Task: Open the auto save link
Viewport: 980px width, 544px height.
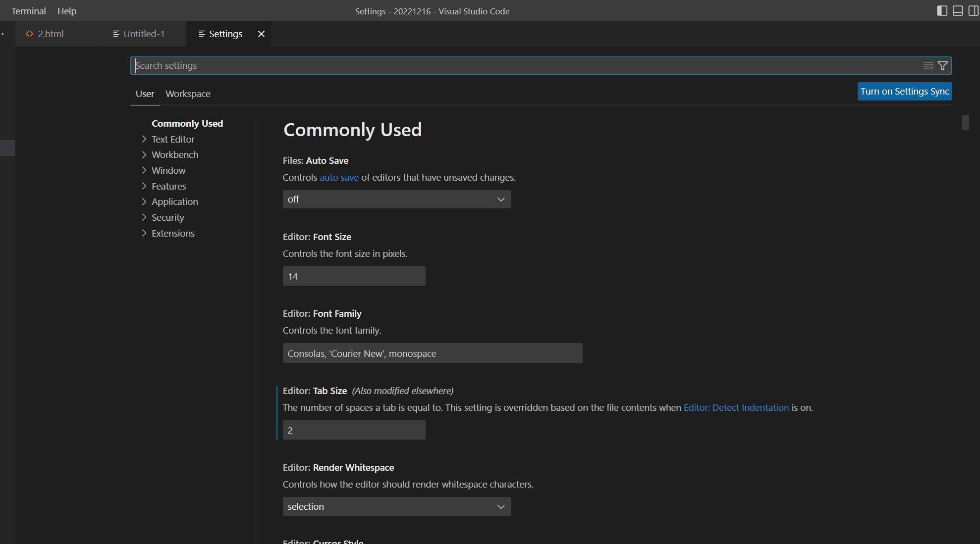Action: tap(339, 177)
